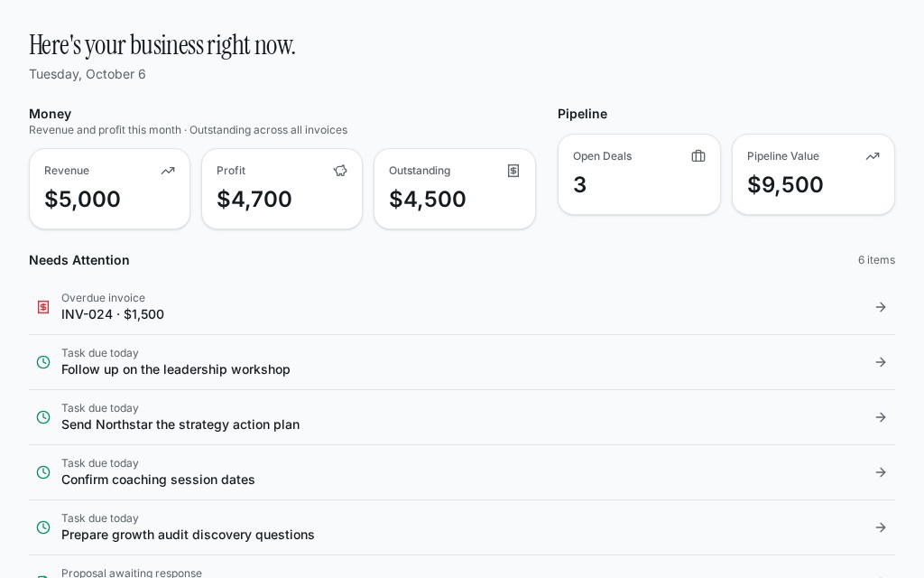The width and height of the screenshot is (924, 578).
Task: Open coaching session dates task via arrow
Action: point(881,472)
